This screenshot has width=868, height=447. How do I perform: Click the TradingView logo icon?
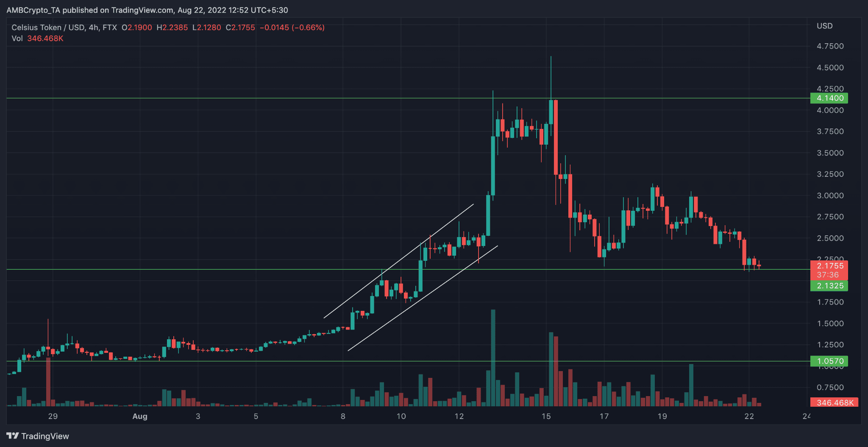pyautogui.click(x=13, y=436)
